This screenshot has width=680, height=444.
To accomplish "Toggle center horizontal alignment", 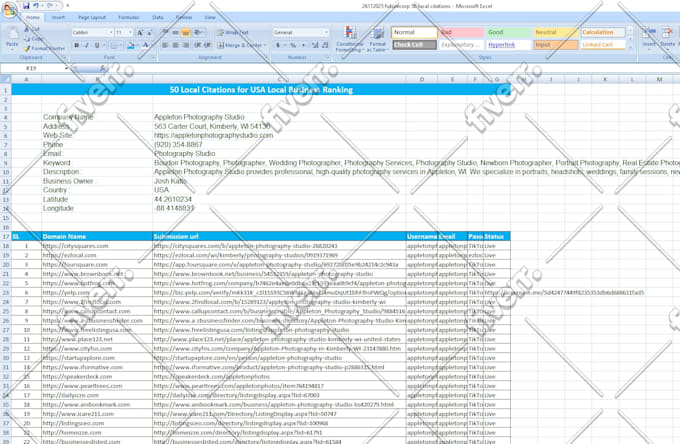I will pos(175,45).
